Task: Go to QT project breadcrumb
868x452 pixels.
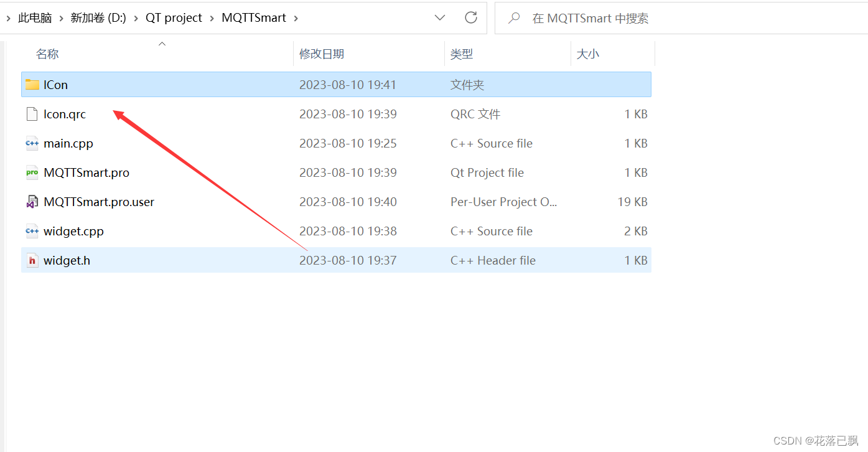Action: tap(174, 18)
